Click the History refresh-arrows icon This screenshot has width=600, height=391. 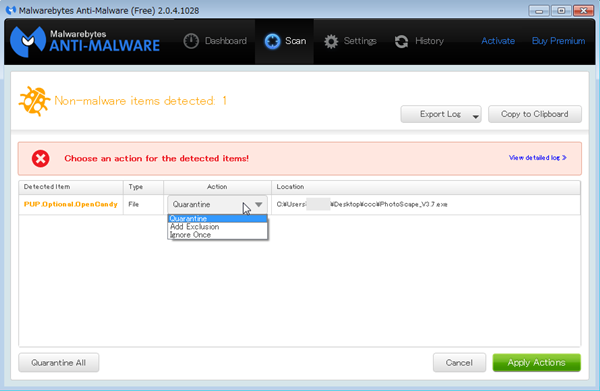[401, 41]
